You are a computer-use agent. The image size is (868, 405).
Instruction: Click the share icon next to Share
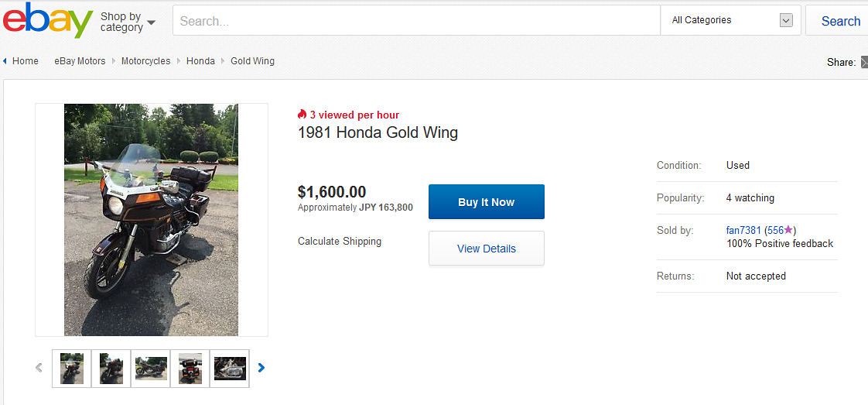click(x=863, y=62)
